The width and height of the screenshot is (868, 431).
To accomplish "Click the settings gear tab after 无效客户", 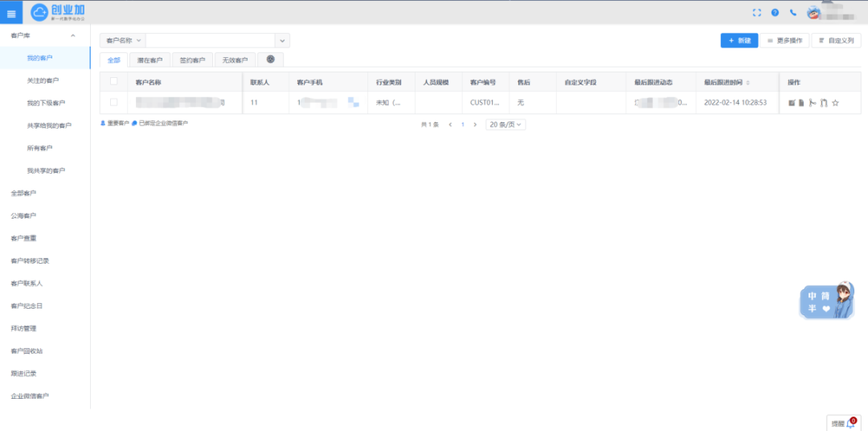I will [270, 60].
